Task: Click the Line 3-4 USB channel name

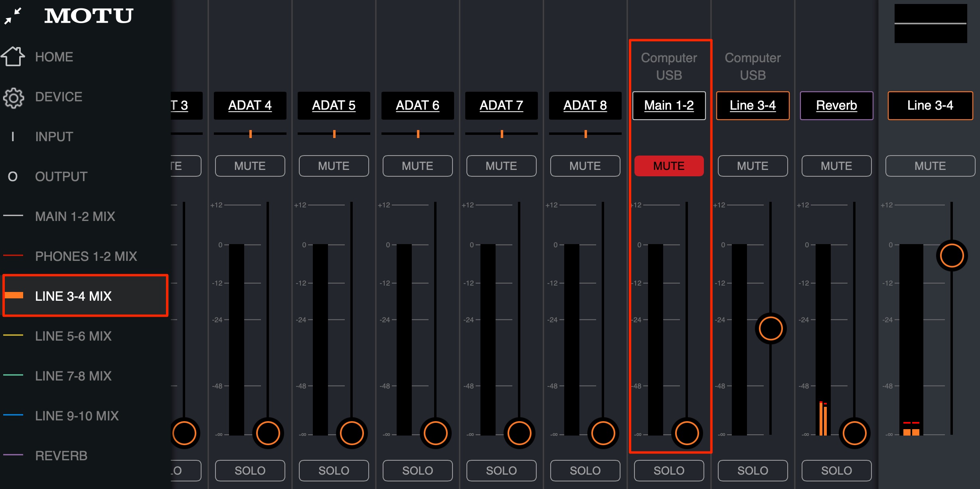Action: [x=753, y=105]
